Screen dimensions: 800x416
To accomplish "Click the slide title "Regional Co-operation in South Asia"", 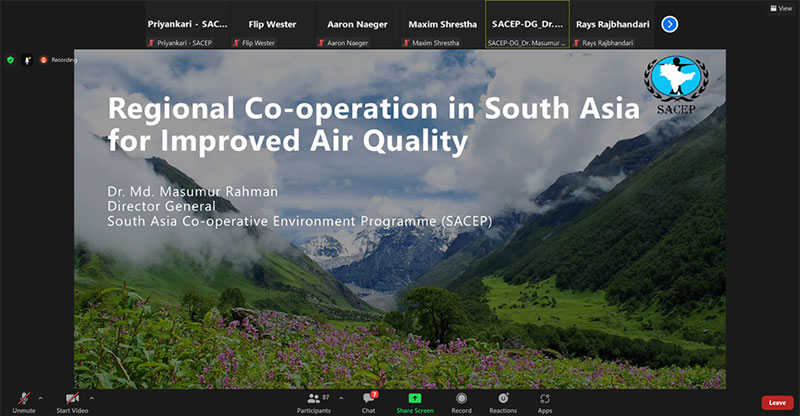I will click(x=373, y=108).
